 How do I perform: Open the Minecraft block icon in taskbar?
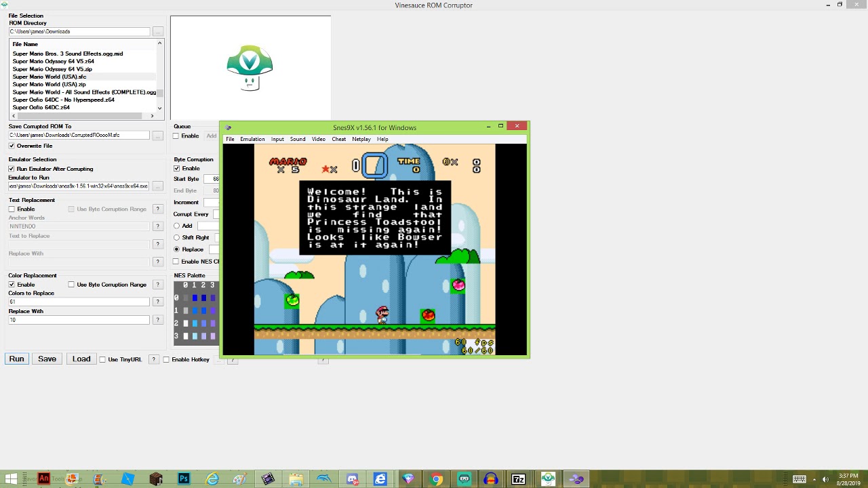pyautogui.click(x=156, y=479)
